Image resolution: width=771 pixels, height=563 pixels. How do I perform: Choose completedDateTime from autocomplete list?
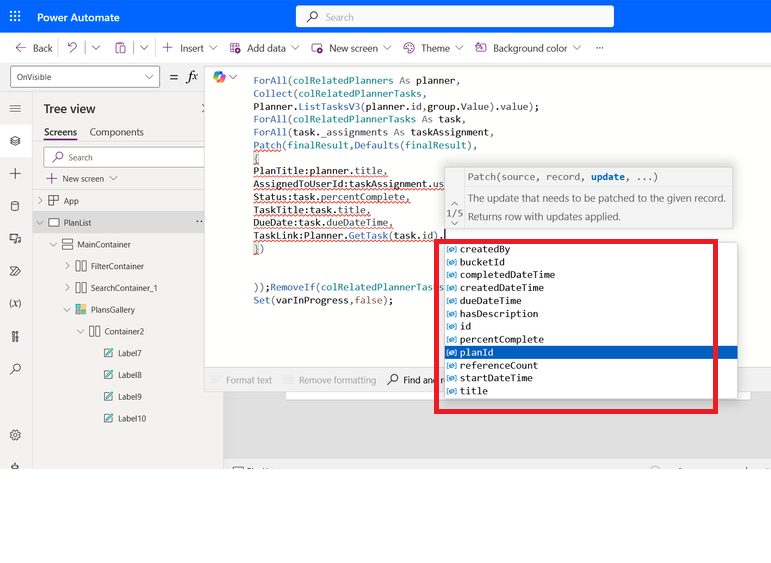click(591, 275)
